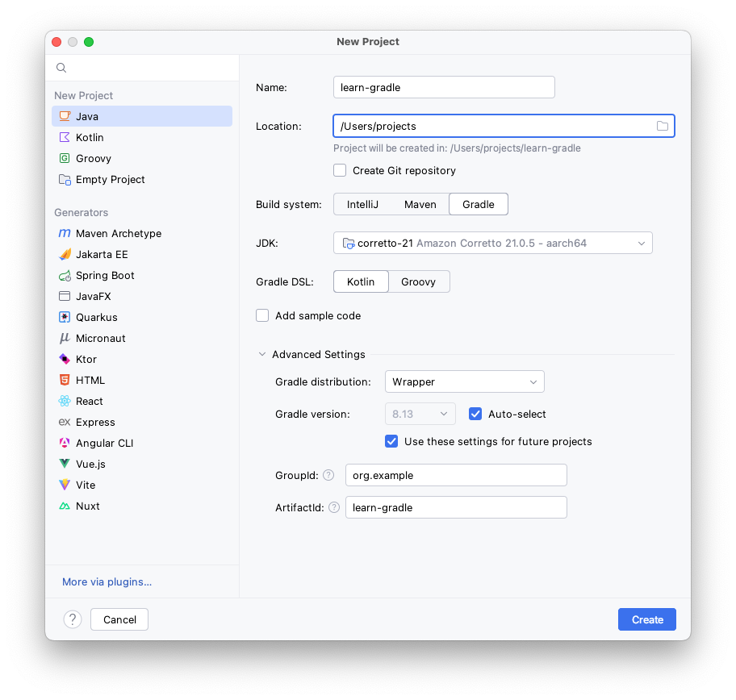This screenshot has width=736, height=700.
Task: Click the search magnifier icon
Action: [61, 68]
